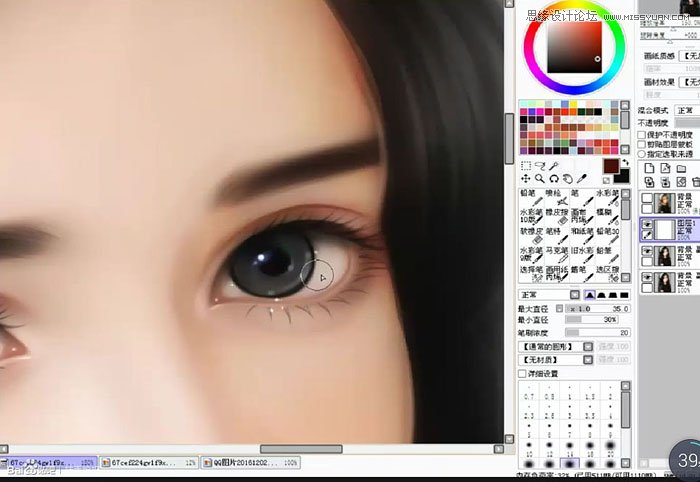Switch to document tab showing 12%
The height and width of the screenshot is (482, 700).
pyautogui.click(x=149, y=462)
